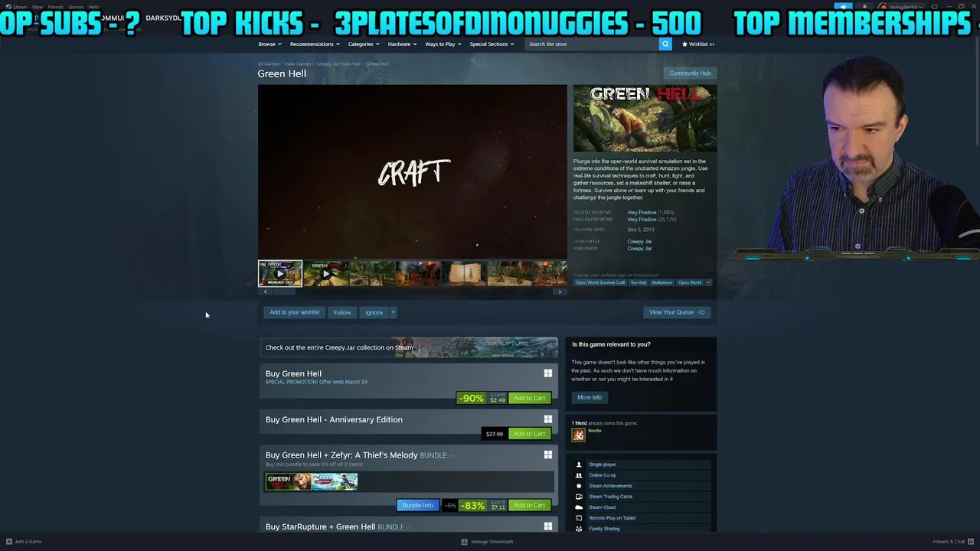The height and width of the screenshot is (551, 980).
Task: Click the Single-player person icon
Action: coord(579,465)
